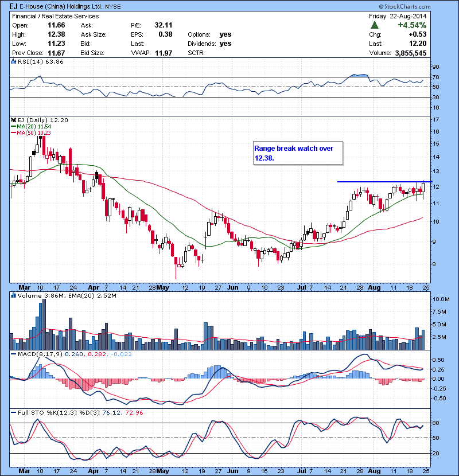Click the Volume value 3,855,545
The width and height of the screenshot is (459, 476).
411,53
